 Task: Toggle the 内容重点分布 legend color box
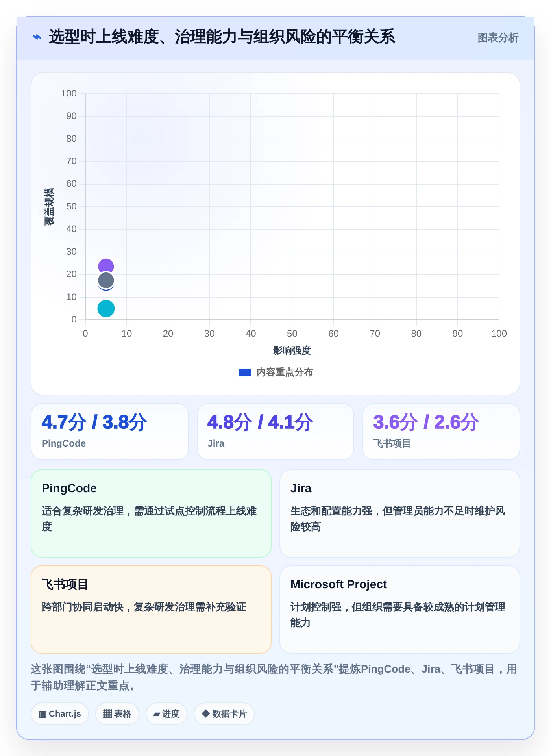coord(245,372)
